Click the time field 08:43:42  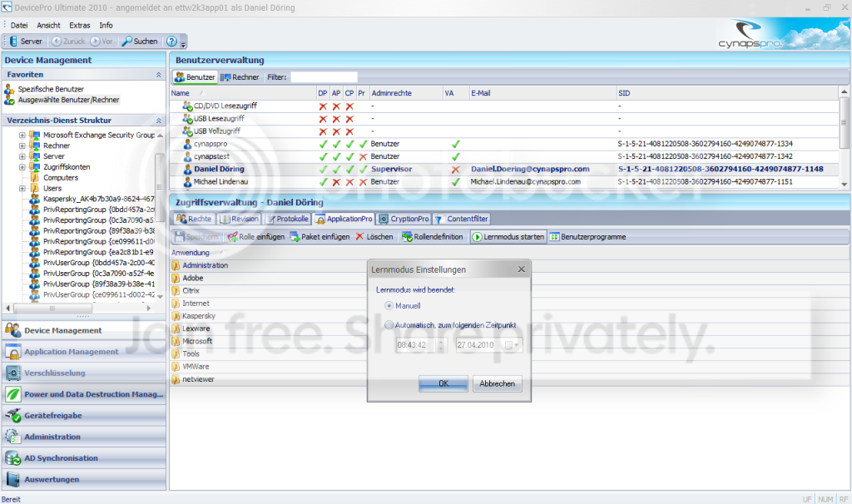coord(421,345)
